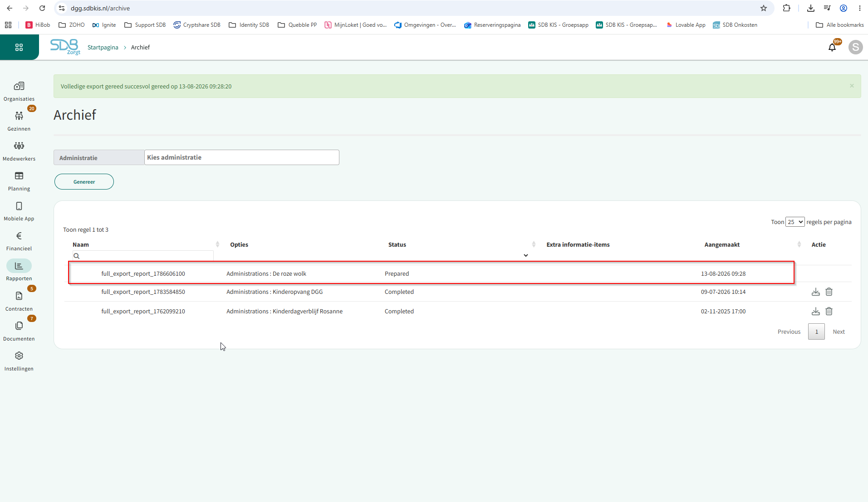Sort the table by Aangemaakt
The image size is (868, 502).
click(799, 244)
